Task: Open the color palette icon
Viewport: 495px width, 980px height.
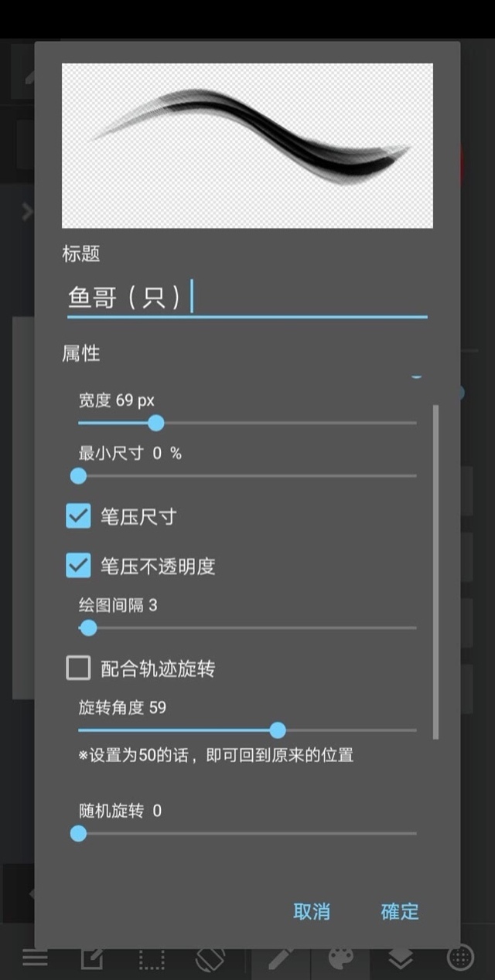Action: [x=341, y=958]
